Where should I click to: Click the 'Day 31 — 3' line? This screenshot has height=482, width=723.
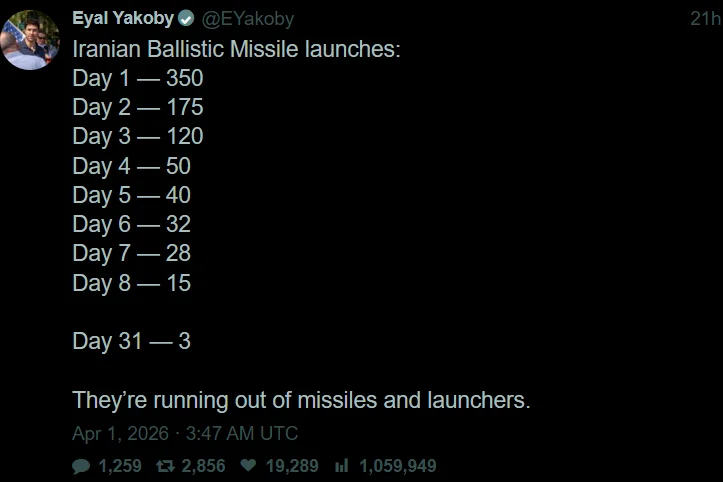(131, 341)
